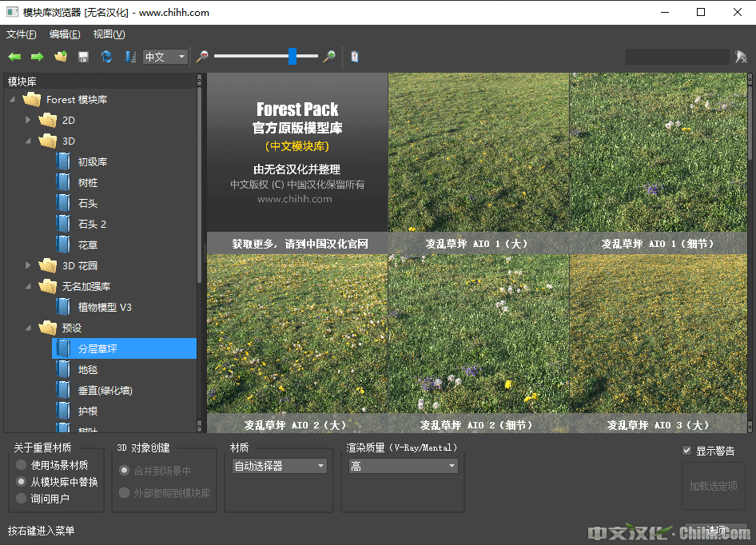Select the 花草 library in tree
The width and height of the screenshot is (756, 545).
pyautogui.click(x=87, y=245)
